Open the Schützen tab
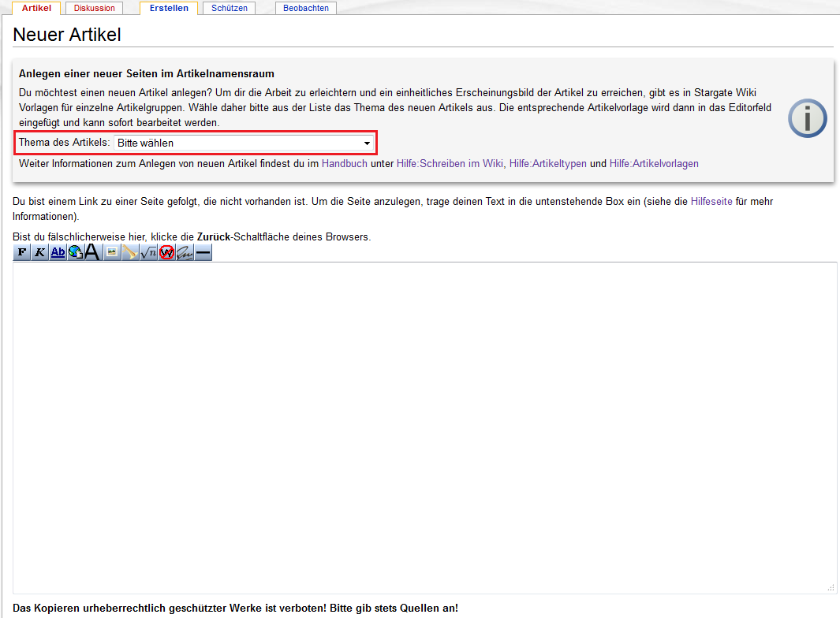The height and width of the screenshot is (618, 840). (x=229, y=8)
